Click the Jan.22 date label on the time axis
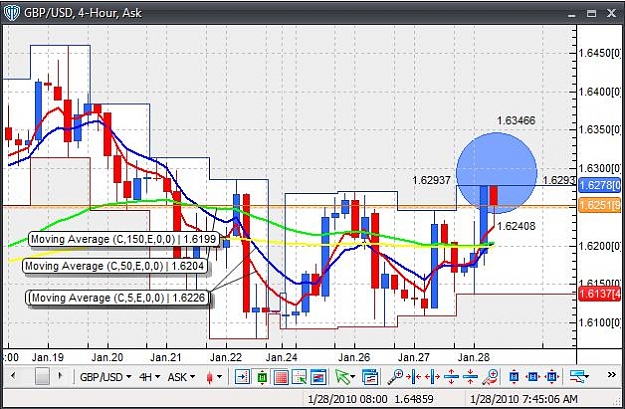The width and height of the screenshot is (625, 409). tap(226, 357)
